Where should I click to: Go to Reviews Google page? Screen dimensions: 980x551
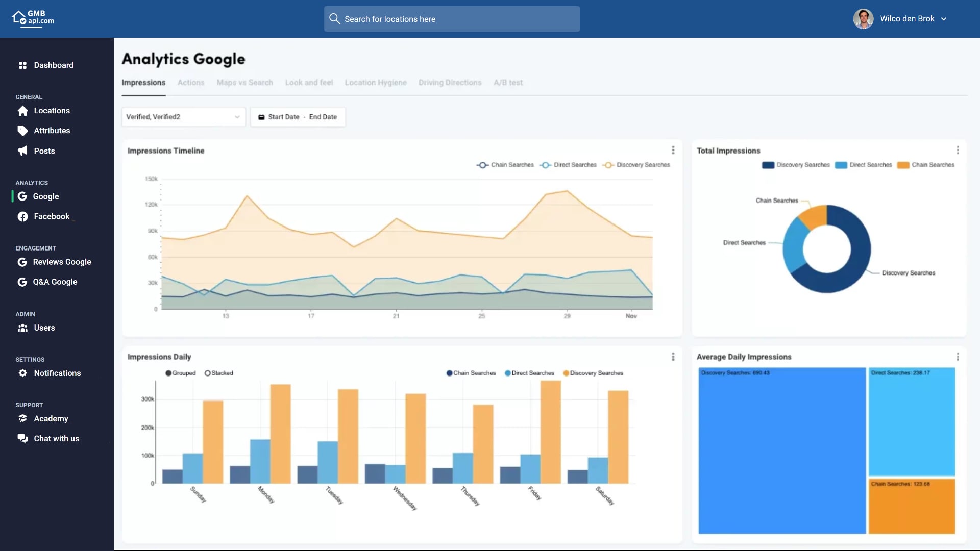pyautogui.click(x=62, y=262)
